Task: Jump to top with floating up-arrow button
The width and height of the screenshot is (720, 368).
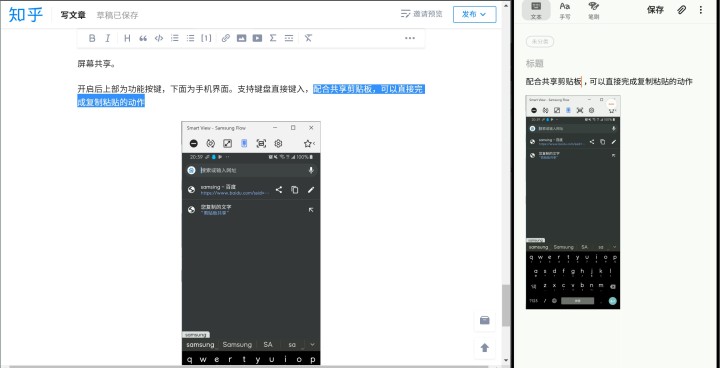Action: [x=484, y=348]
